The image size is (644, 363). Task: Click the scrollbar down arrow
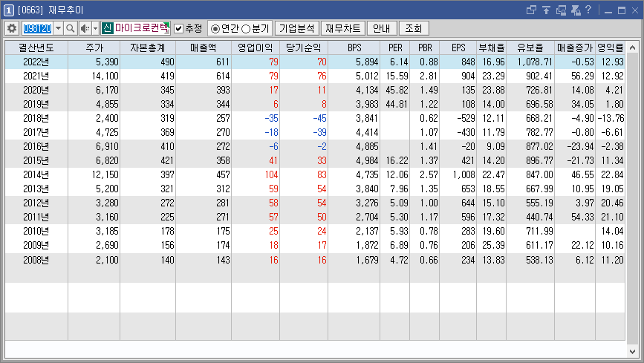pyautogui.click(x=633, y=352)
